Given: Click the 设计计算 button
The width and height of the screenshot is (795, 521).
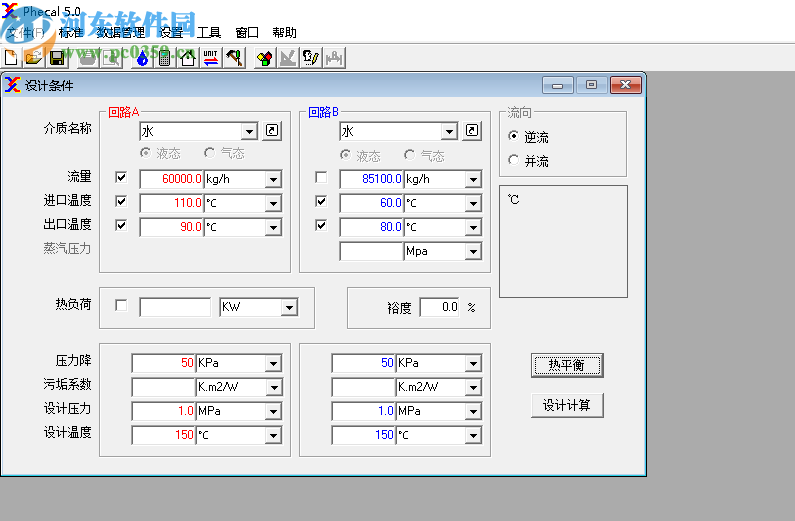Looking at the screenshot, I should pos(567,405).
